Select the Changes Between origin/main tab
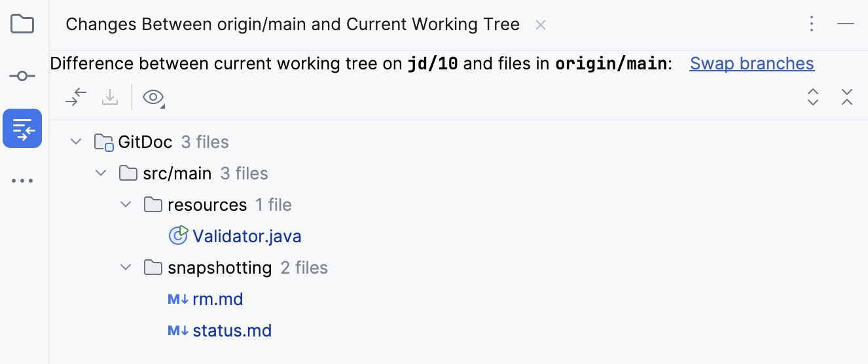The image size is (868, 364). click(x=293, y=25)
